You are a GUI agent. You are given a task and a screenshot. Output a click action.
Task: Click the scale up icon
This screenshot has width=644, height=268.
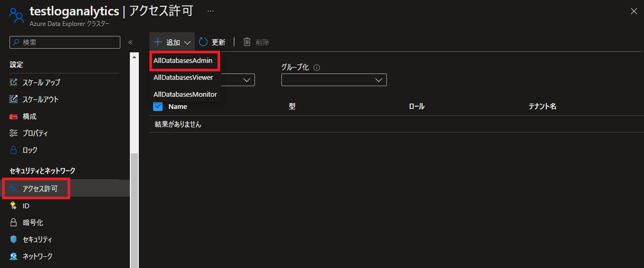tap(14, 82)
